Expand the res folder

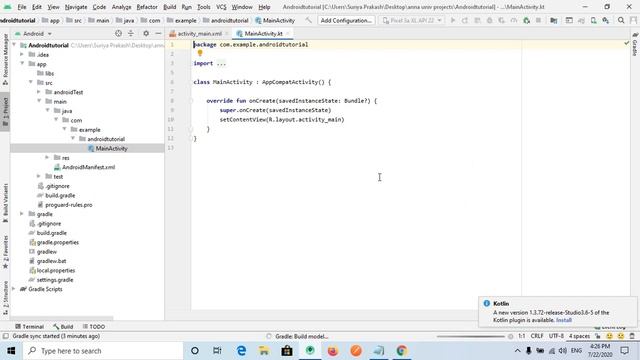tap(47, 158)
